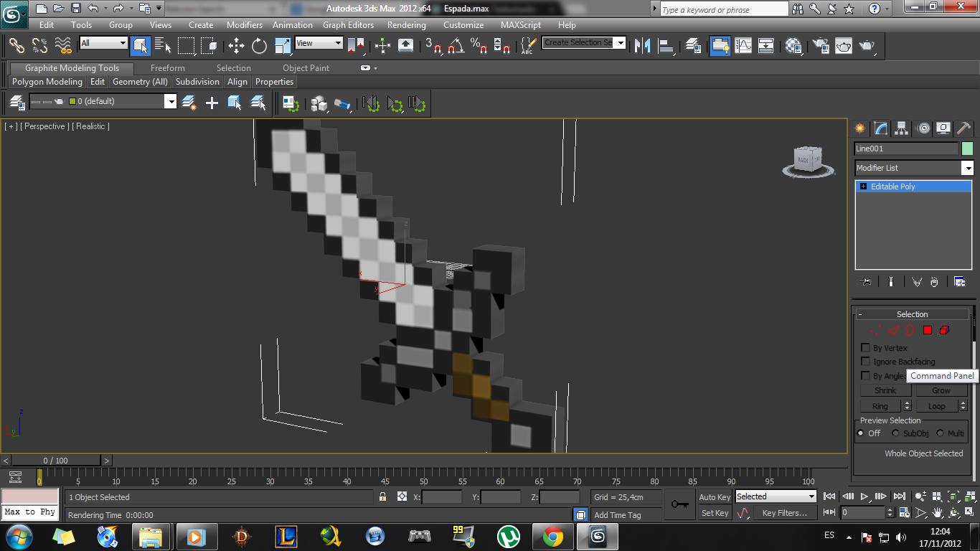Open the Motion command panel tab

click(x=923, y=128)
